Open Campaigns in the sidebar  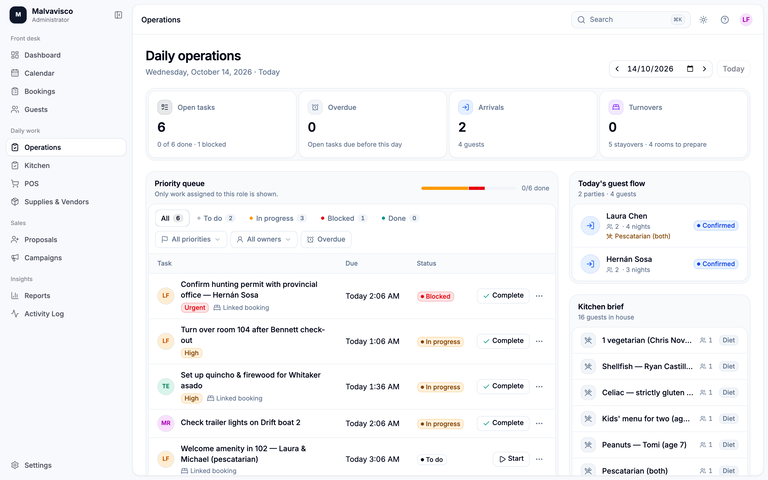pyautogui.click(x=66, y=258)
